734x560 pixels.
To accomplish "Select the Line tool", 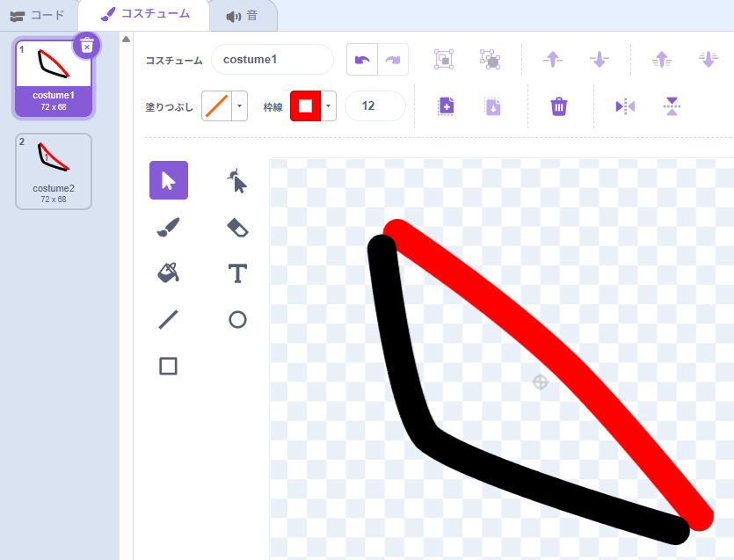I will pos(168,319).
